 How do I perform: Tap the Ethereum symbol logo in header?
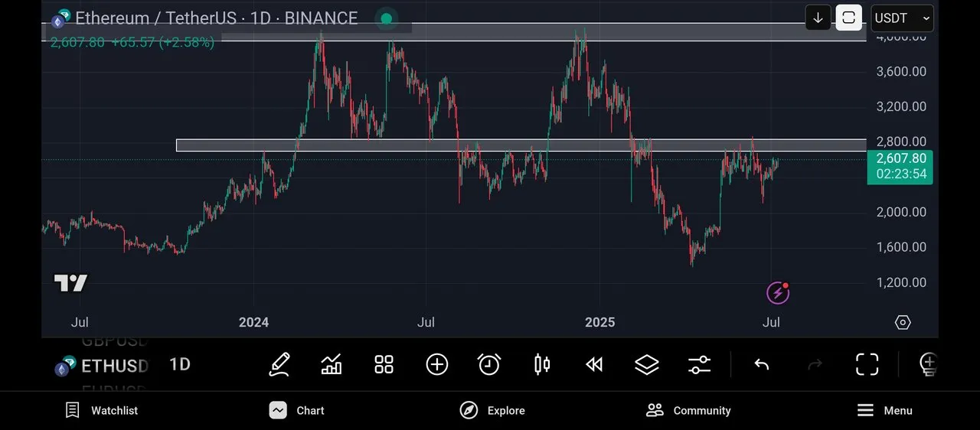60,19
